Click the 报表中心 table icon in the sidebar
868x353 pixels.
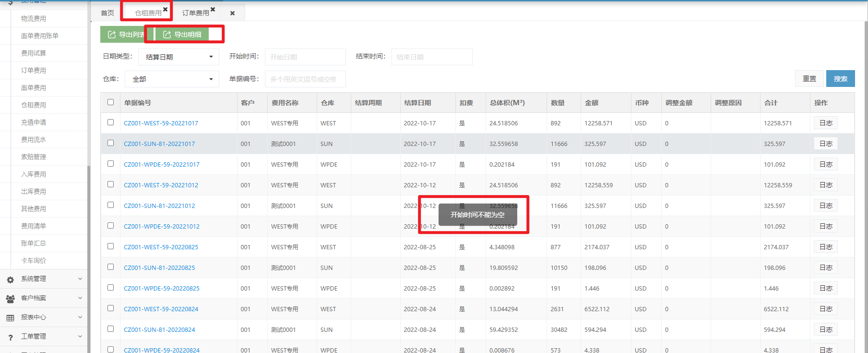click(10, 317)
